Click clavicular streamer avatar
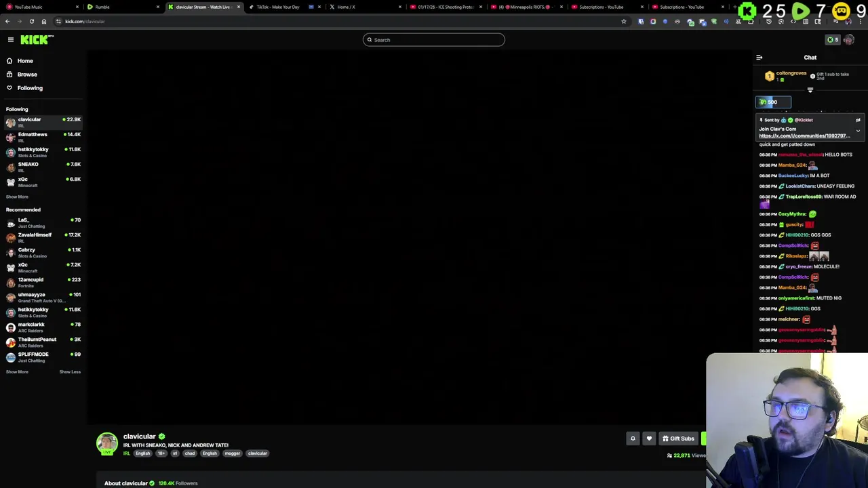 [x=107, y=444]
